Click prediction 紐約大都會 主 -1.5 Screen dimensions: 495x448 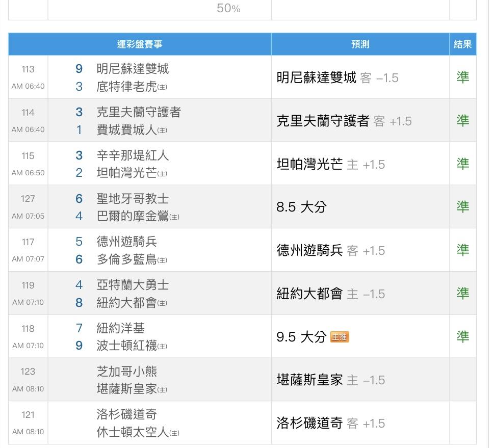[x=331, y=294]
